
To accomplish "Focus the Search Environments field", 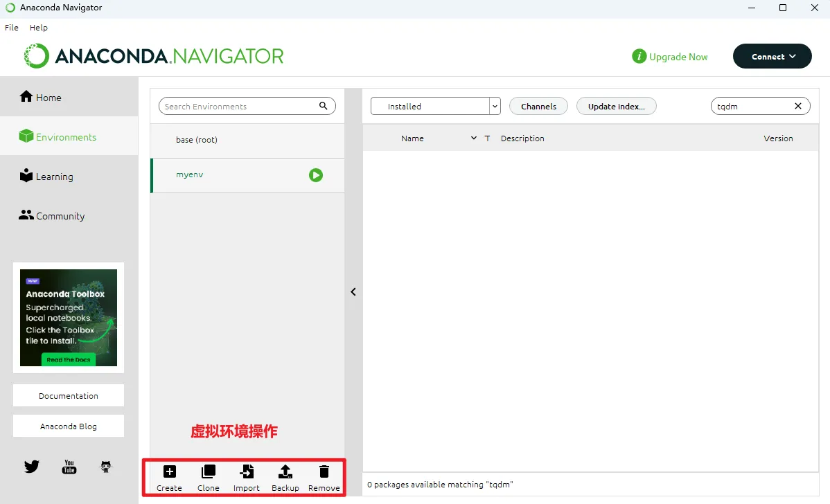I will (x=247, y=106).
